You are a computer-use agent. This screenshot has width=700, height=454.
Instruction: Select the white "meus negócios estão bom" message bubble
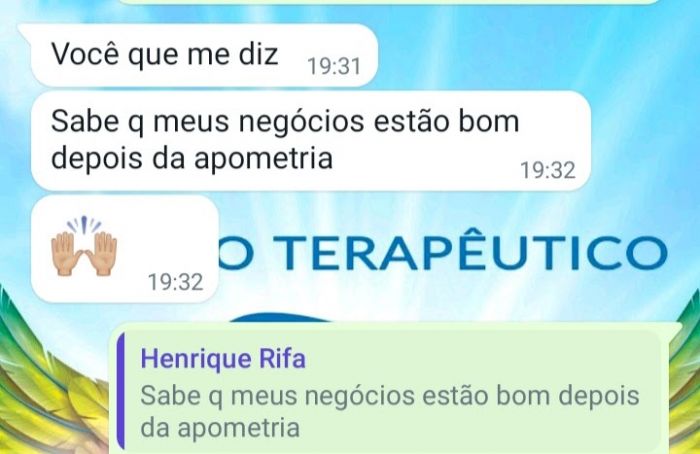311,141
